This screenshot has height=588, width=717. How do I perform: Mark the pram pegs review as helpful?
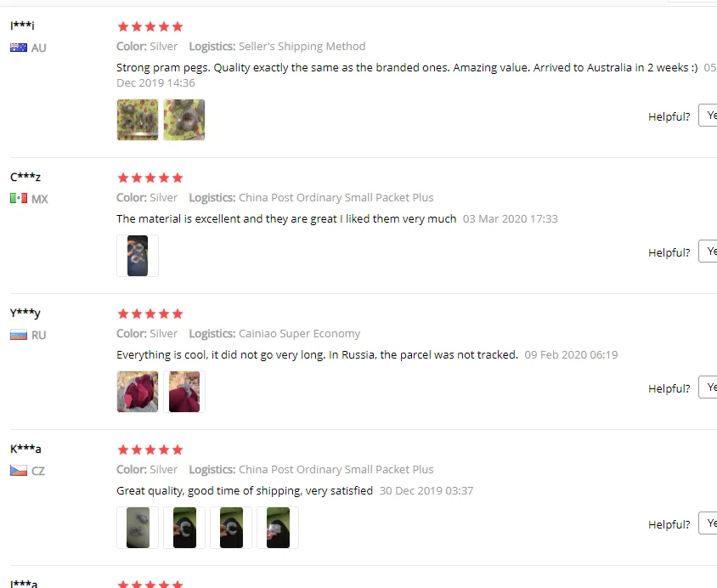708,116
